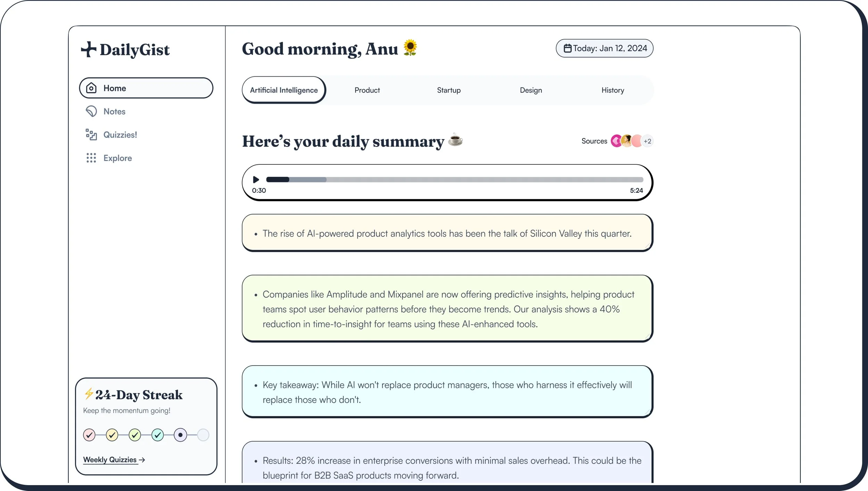Seek along the audio progress bar
This screenshot has height=491, width=868.
(451, 180)
